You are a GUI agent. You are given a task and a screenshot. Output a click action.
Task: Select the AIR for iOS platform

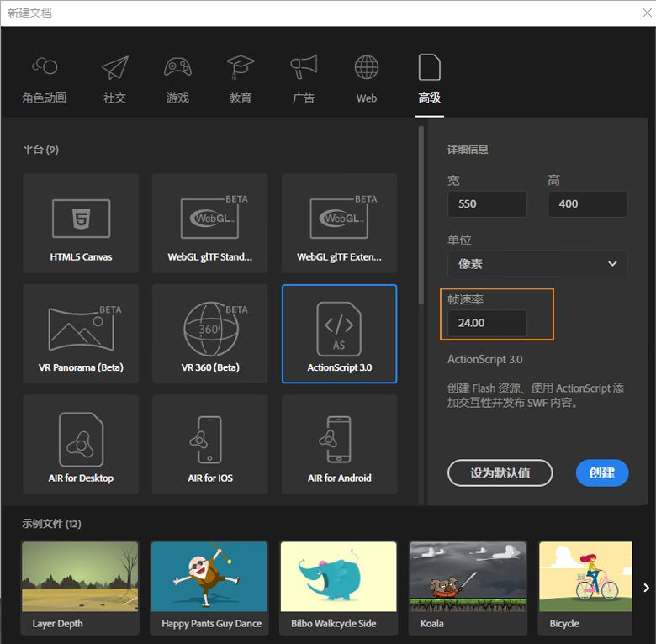coord(210,444)
